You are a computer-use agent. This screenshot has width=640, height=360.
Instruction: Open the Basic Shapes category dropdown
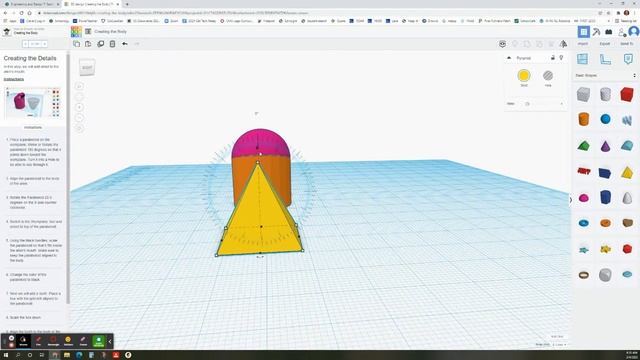606,76
